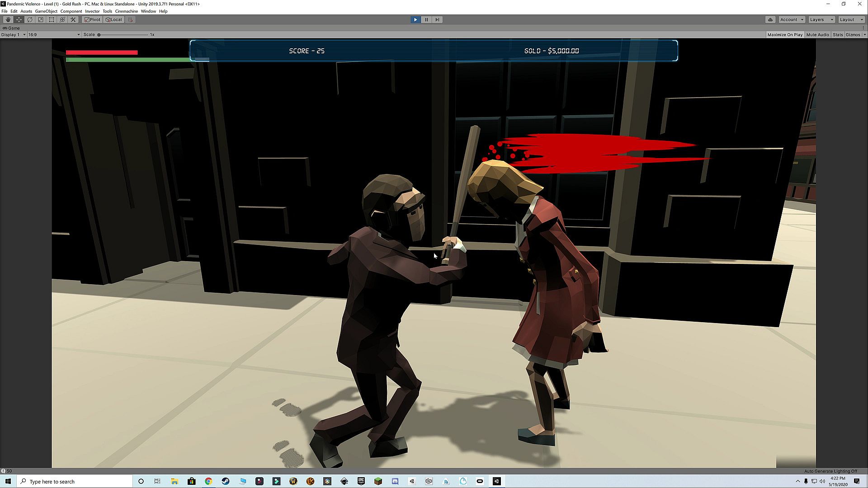Stop play mode with Play button
Image resolution: width=868 pixels, height=488 pixels.
coord(415,19)
